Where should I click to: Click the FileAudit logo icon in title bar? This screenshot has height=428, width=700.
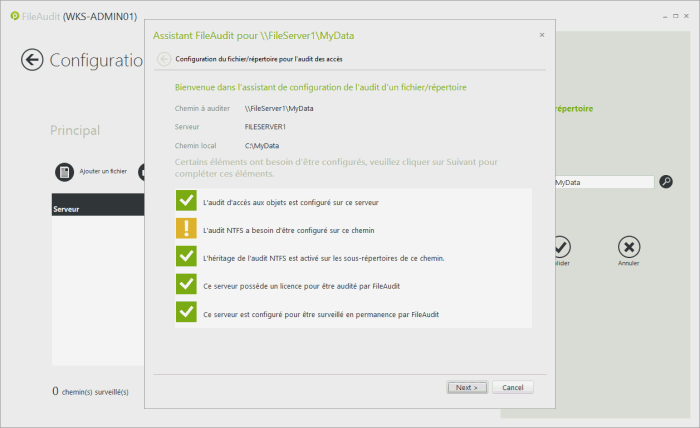[x=15, y=16]
